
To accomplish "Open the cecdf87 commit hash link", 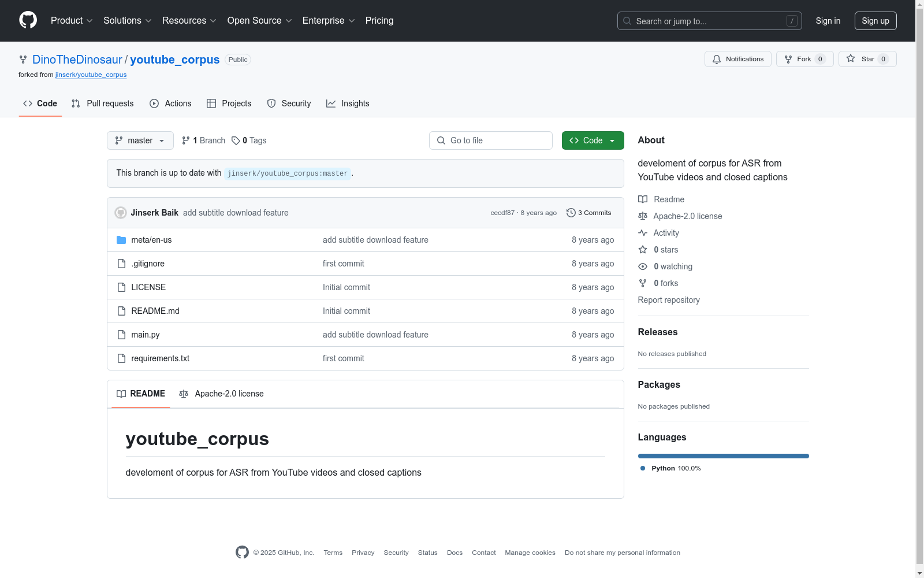I will pyautogui.click(x=502, y=213).
